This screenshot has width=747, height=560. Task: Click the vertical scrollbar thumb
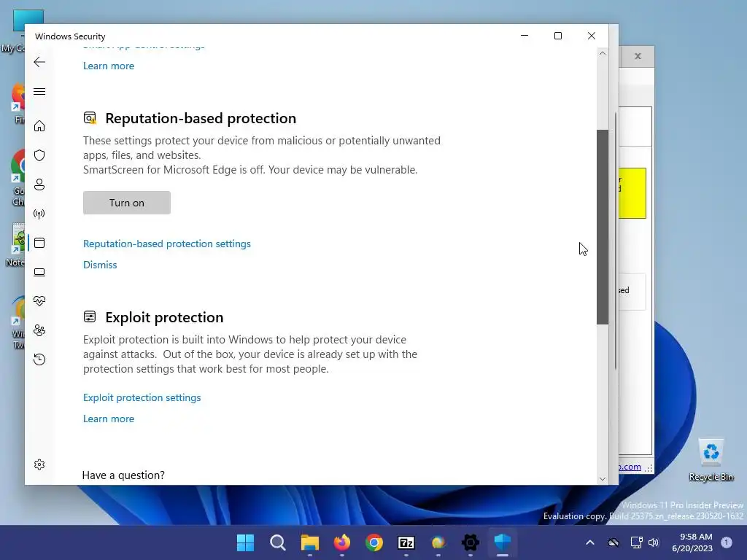pos(602,227)
